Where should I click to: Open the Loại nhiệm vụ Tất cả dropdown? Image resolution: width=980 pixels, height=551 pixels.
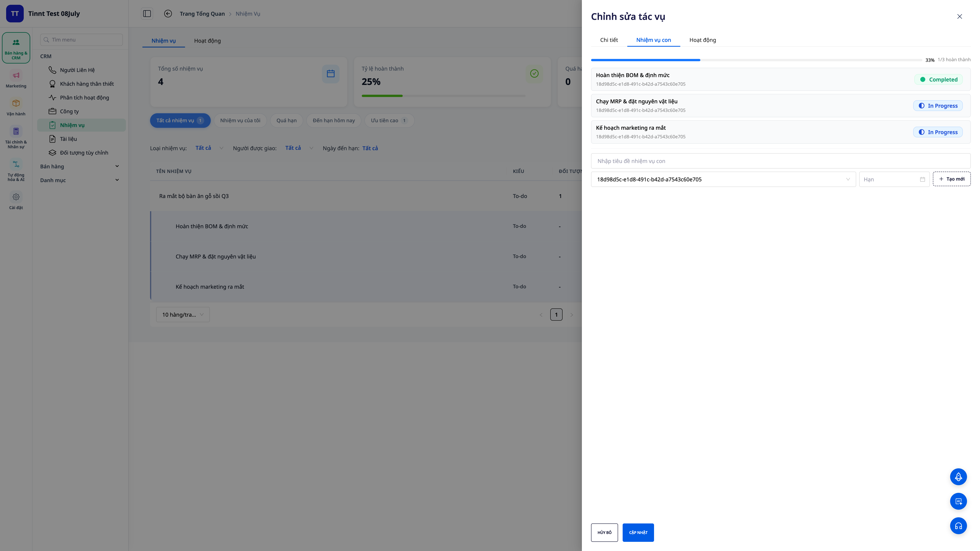click(209, 148)
